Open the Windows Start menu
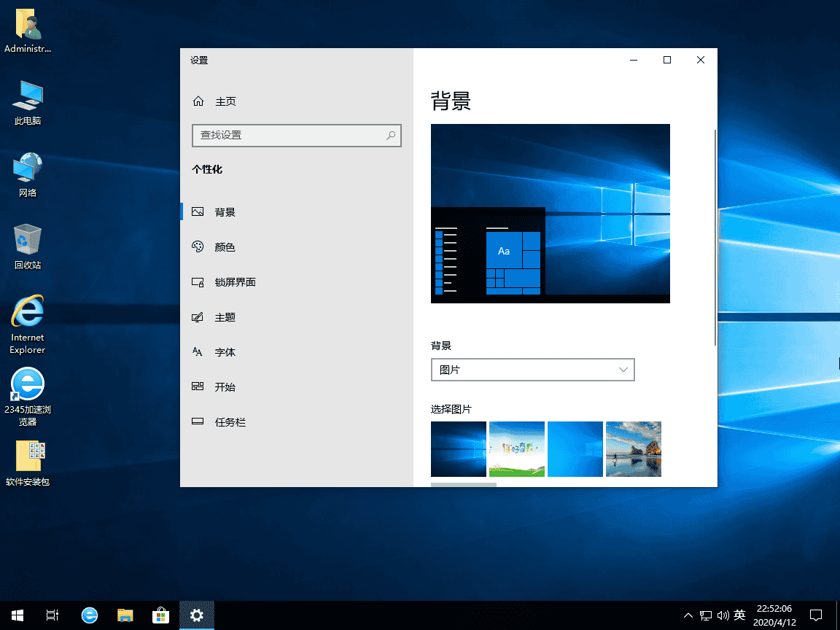 pos(17,615)
